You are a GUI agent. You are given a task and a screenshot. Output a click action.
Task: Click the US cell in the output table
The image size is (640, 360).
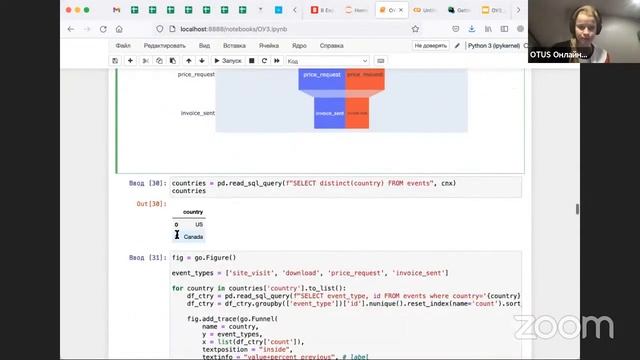pyautogui.click(x=199, y=224)
